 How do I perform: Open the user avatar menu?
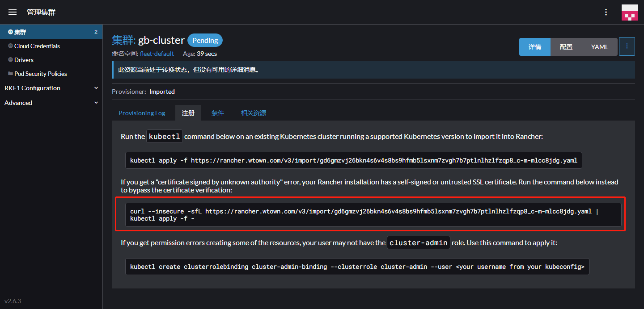pyautogui.click(x=629, y=12)
